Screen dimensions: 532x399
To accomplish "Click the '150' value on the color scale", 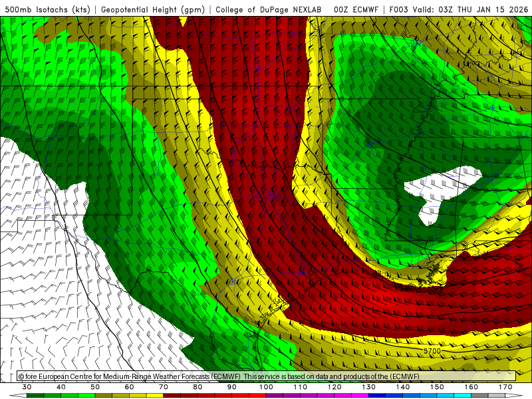I will pyautogui.click(x=437, y=387).
